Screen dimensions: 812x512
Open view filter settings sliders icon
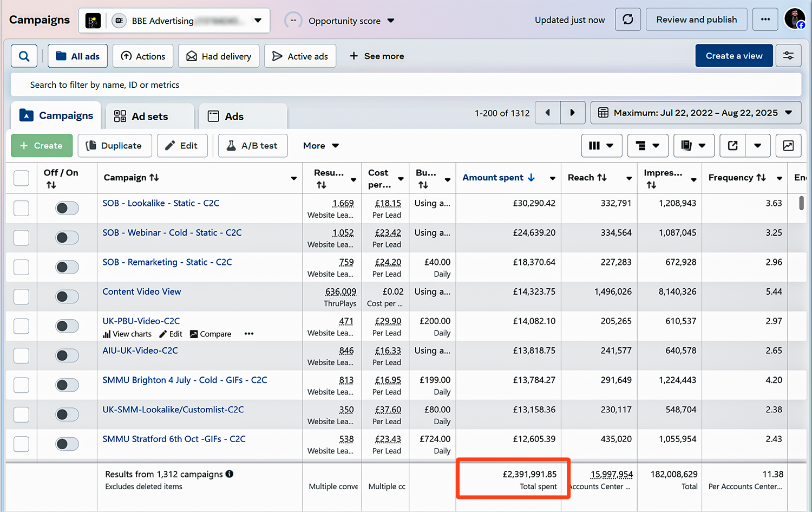point(788,56)
